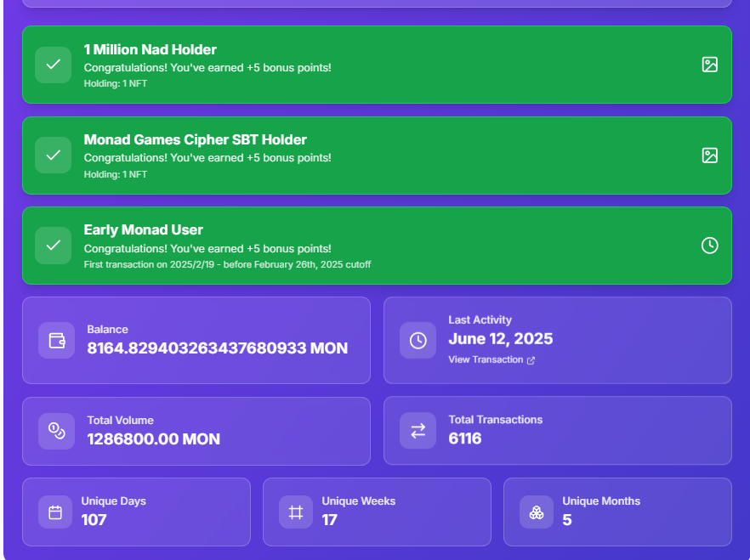Click bonus points message under 1 Million Nad Holder
This screenshot has height=560, width=750.
tap(207, 68)
